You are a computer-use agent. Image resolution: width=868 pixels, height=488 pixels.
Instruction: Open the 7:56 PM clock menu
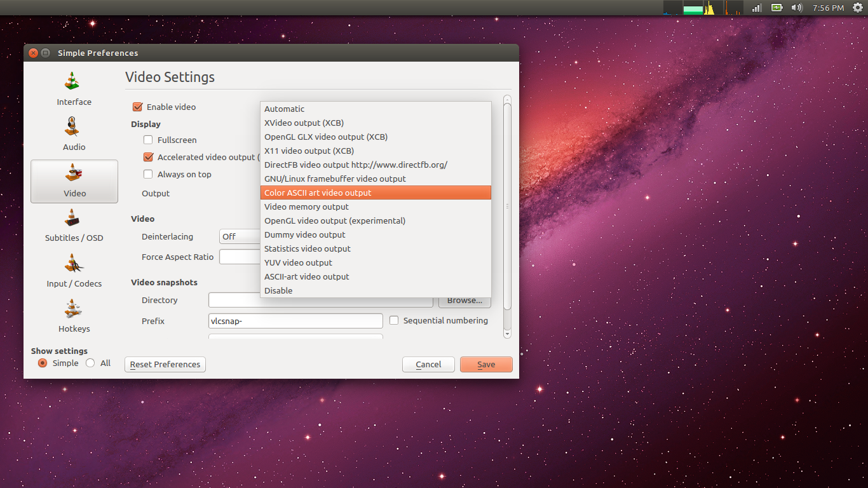[x=828, y=8]
